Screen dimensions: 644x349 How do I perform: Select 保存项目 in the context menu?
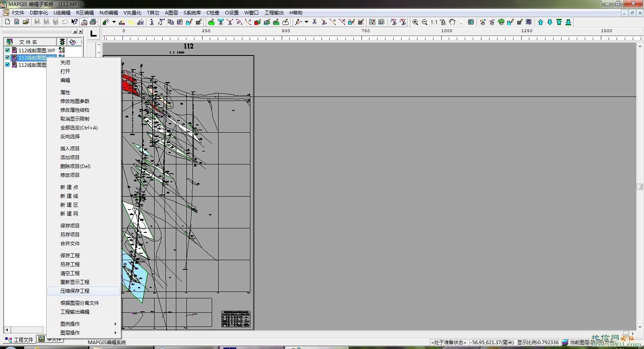tap(84, 226)
